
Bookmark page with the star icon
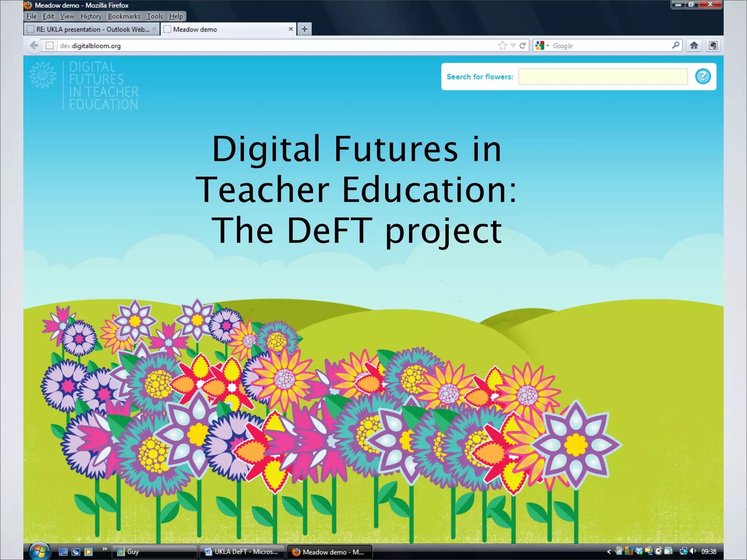(502, 46)
